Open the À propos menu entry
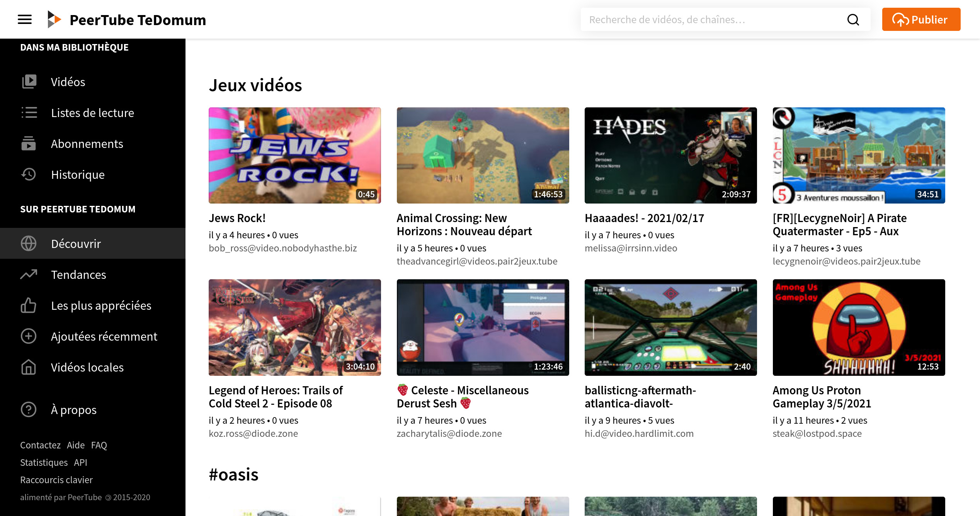Viewport: 980px width, 516px height. [x=73, y=409]
